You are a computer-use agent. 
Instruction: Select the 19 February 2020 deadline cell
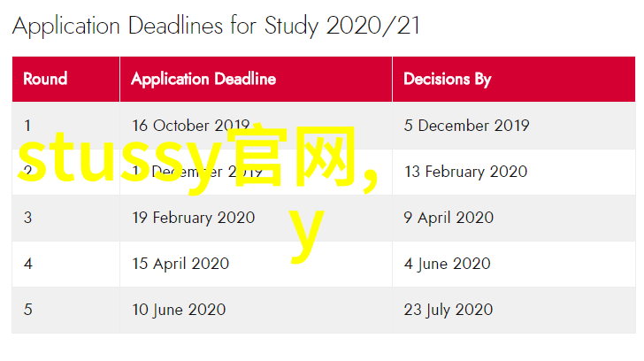tap(193, 218)
